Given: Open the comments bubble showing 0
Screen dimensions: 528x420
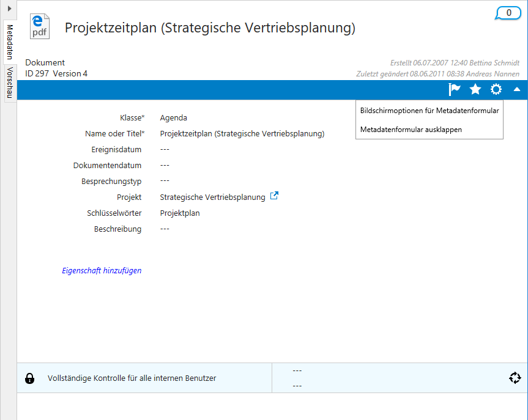Looking at the screenshot, I should pos(508,13).
